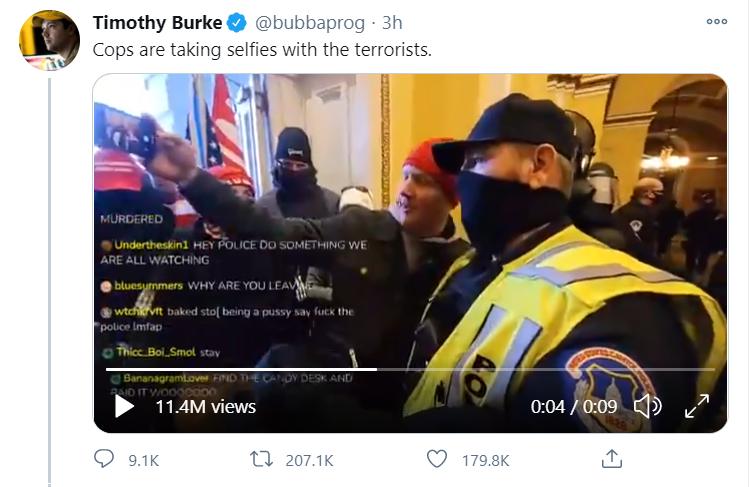The width and height of the screenshot is (751, 487).
Task: Open the share tweet upload icon
Action: (612, 459)
